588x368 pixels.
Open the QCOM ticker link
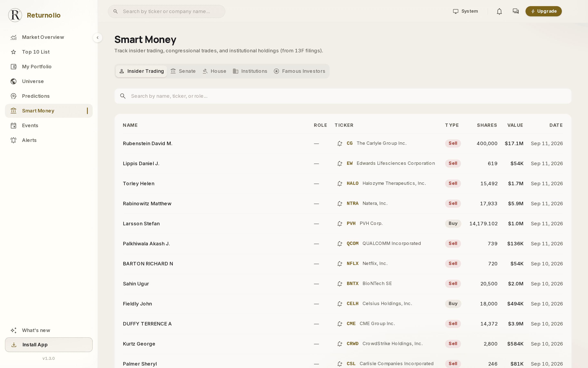click(x=352, y=243)
